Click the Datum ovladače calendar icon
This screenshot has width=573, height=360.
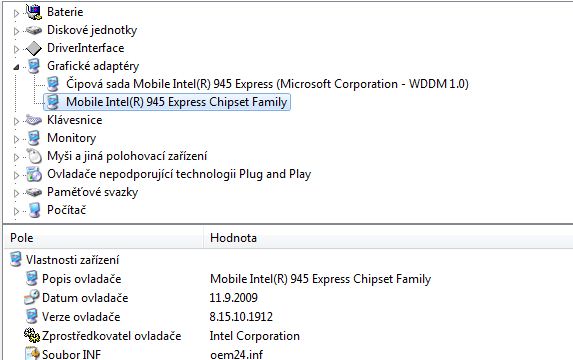click(x=31, y=297)
